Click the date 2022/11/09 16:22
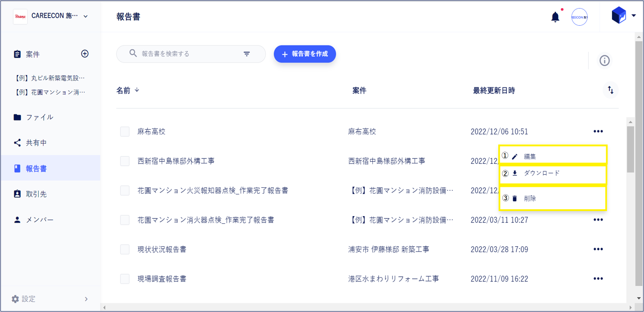This screenshot has width=644, height=312. pyautogui.click(x=499, y=279)
